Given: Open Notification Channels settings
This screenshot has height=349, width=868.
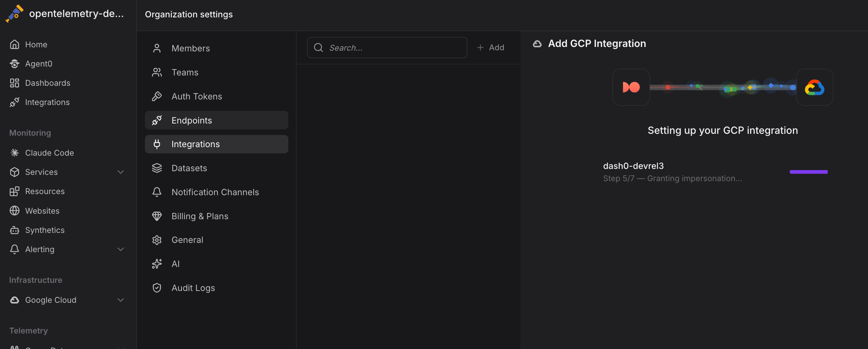Looking at the screenshot, I should (217, 192).
